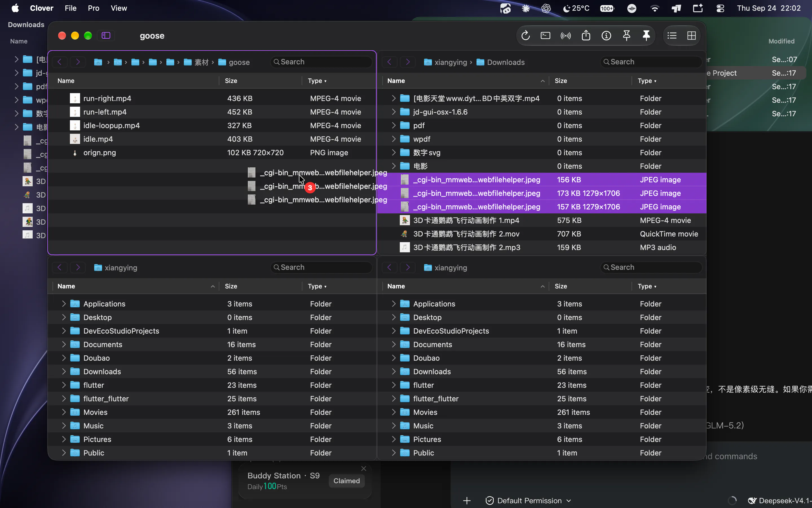This screenshot has width=812, height=508.
Task: Open the Clover app menu
Action: 42,8
